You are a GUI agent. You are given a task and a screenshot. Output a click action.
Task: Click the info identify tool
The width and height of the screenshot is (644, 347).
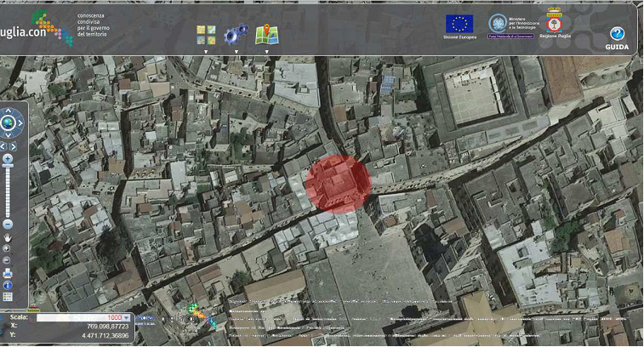(8, 285)
